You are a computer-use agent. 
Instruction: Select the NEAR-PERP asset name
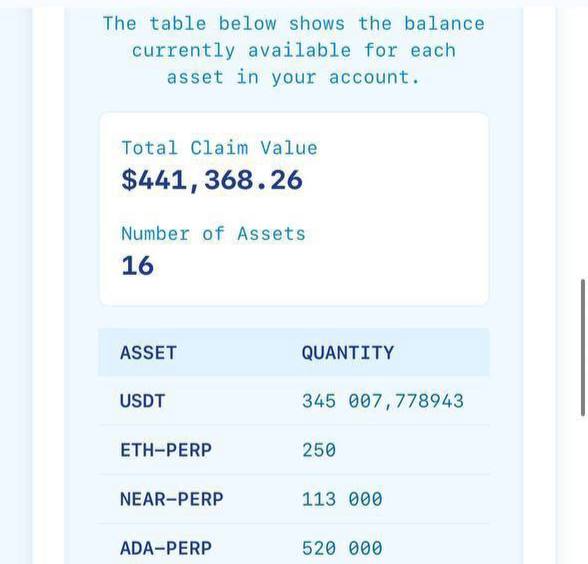click(172, 499)
